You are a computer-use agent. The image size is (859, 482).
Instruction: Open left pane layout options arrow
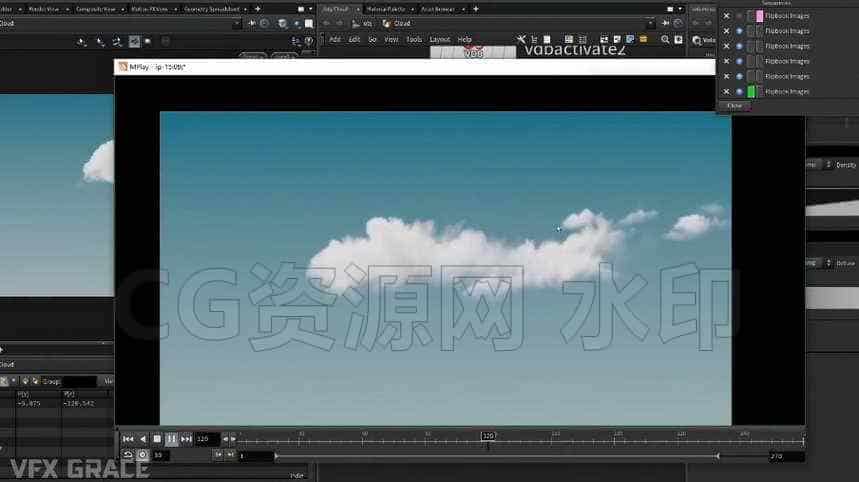311,9
